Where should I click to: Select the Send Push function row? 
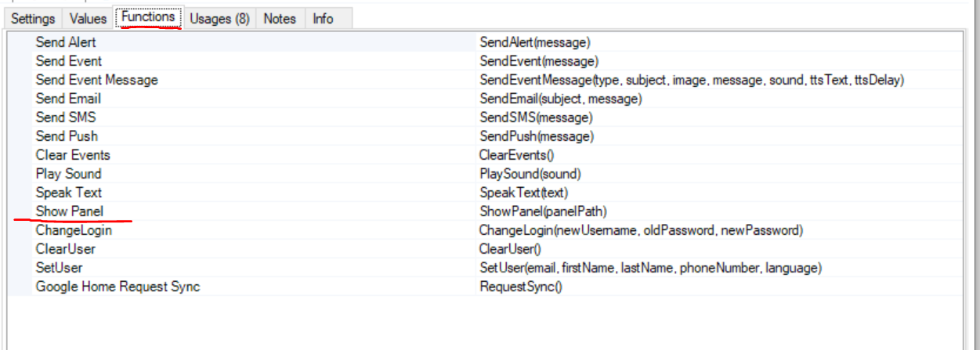[67, 136]
